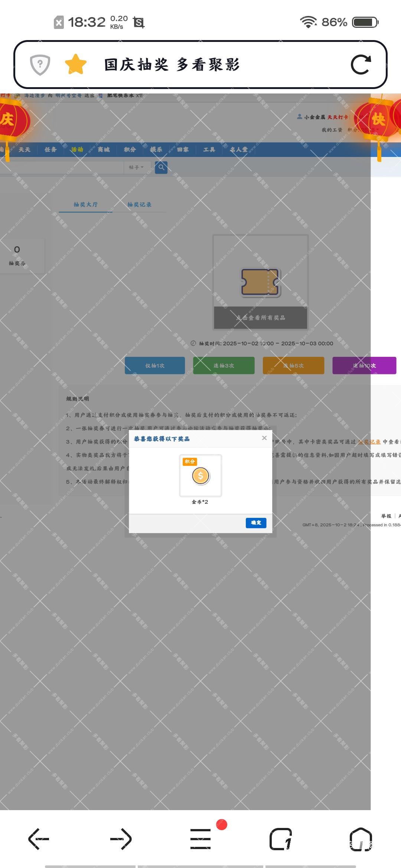Viewport: 401px width, 868px height.
Task: Open the 活动 navigation menu item
Action: (x=77, y=149)
